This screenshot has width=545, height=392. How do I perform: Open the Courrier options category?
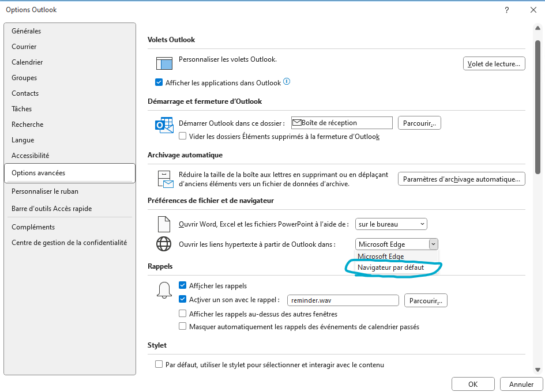click(x=24, y=47)
